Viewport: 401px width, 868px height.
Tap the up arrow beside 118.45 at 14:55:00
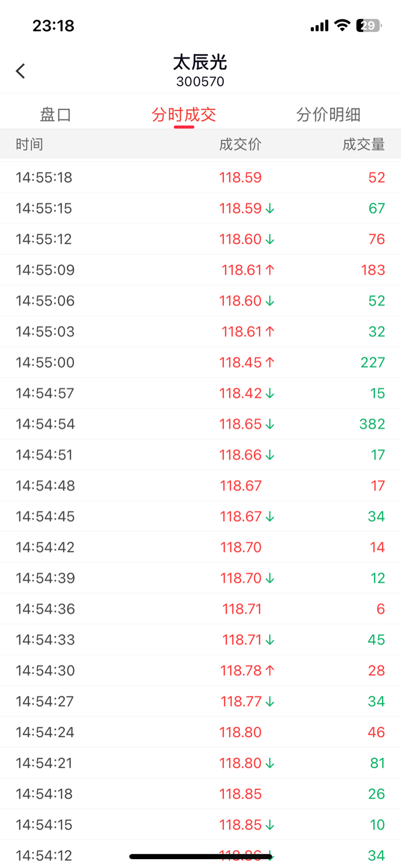[270, 362]
